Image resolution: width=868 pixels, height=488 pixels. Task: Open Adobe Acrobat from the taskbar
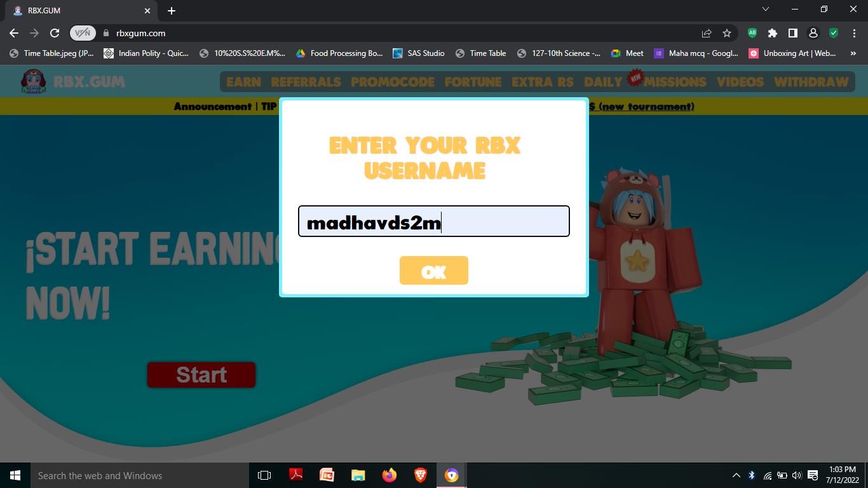(295, 475)
